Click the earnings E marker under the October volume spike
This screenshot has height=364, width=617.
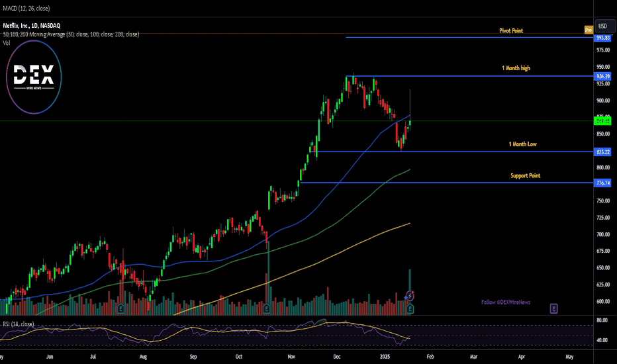pos(266,309)
